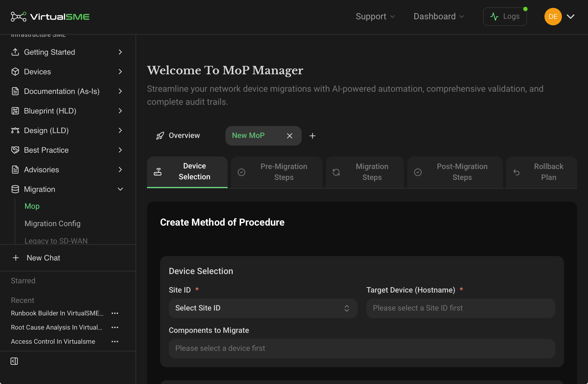Expand the Documentation (As-Is) section

click(120, 91)
